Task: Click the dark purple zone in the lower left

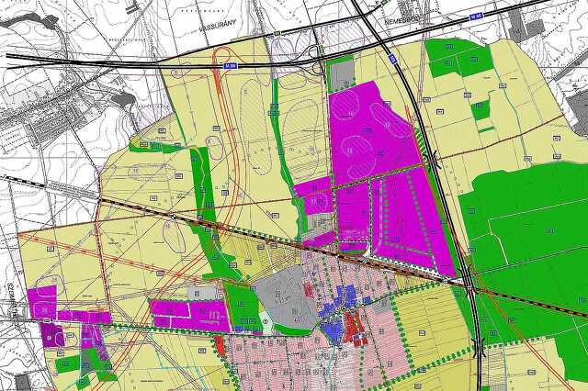Action: pyautogui.click(x=52, y=334)
